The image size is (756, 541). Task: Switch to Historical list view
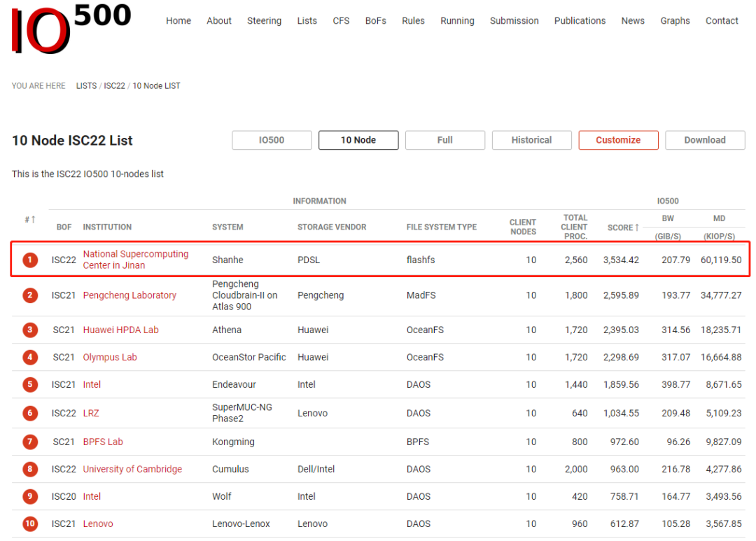(531, 140)
